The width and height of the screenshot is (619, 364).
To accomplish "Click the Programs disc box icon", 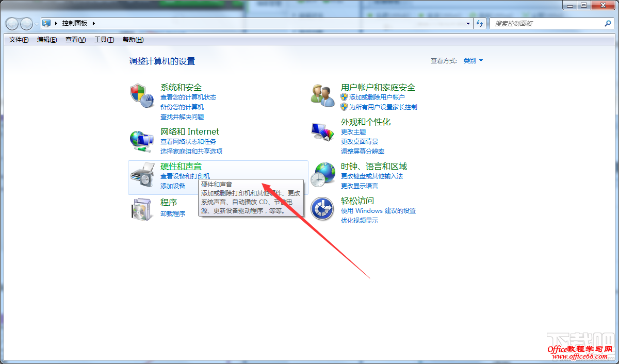I will (x=141, y=209).
